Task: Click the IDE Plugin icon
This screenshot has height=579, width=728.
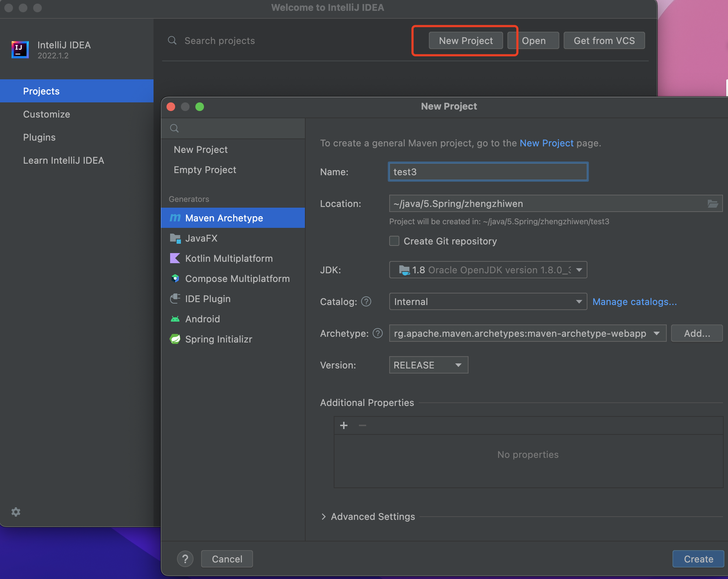Action: click(x=175, y=299)
